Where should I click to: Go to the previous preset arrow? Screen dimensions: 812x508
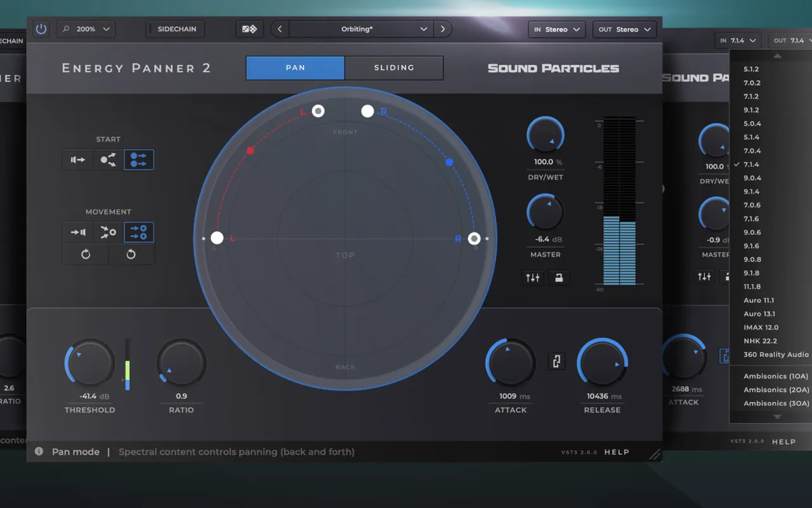[280, 29]
